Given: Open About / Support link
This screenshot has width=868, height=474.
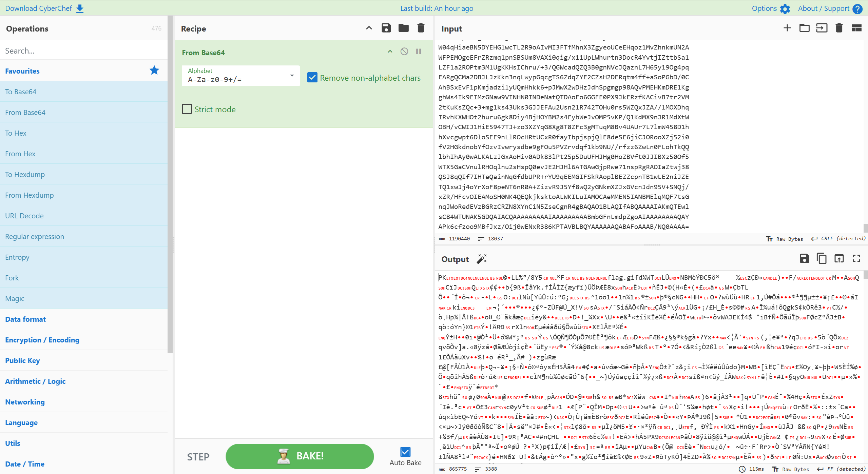Looking at the screenshot, I should tap(830, 8).
